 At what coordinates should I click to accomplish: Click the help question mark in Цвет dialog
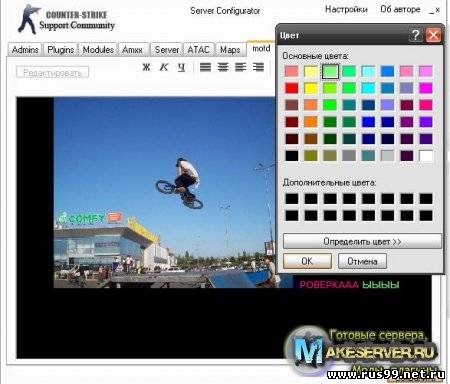pos(415,35)
